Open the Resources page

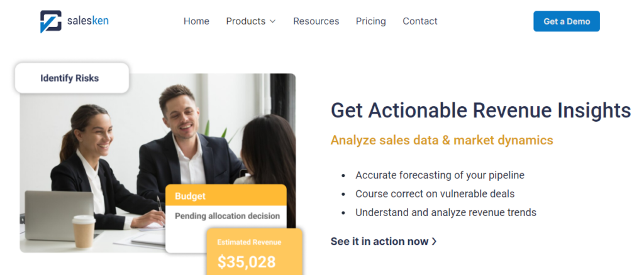point(316,21)
